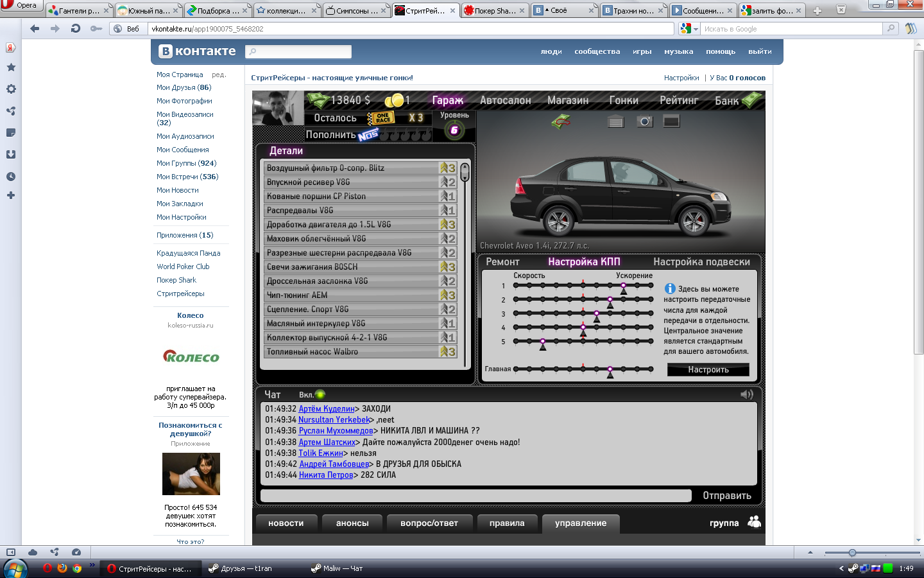Click the Настроить button
Screen dimensions: 924x578
(708, 369)
